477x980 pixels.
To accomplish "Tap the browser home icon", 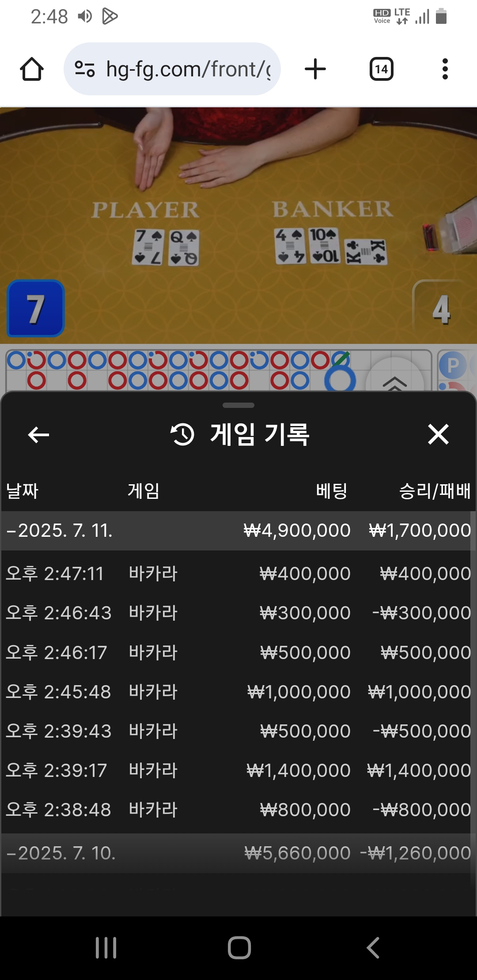I will (x=32, y=69).
